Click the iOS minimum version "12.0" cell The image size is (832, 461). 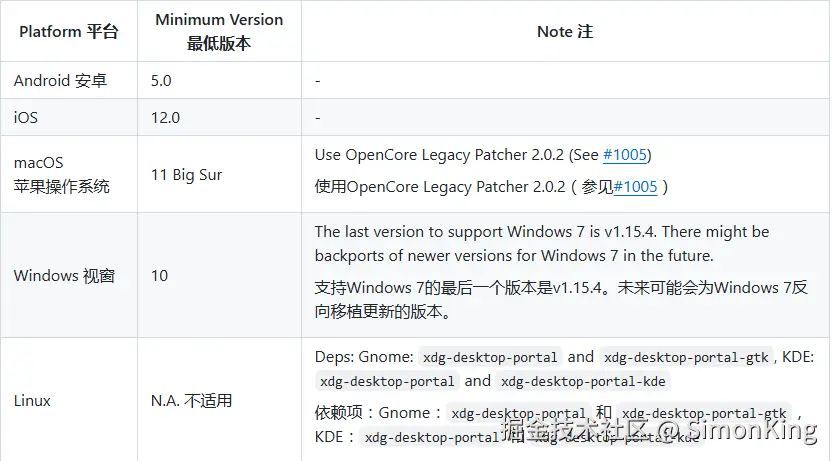[x=165, y=118]
